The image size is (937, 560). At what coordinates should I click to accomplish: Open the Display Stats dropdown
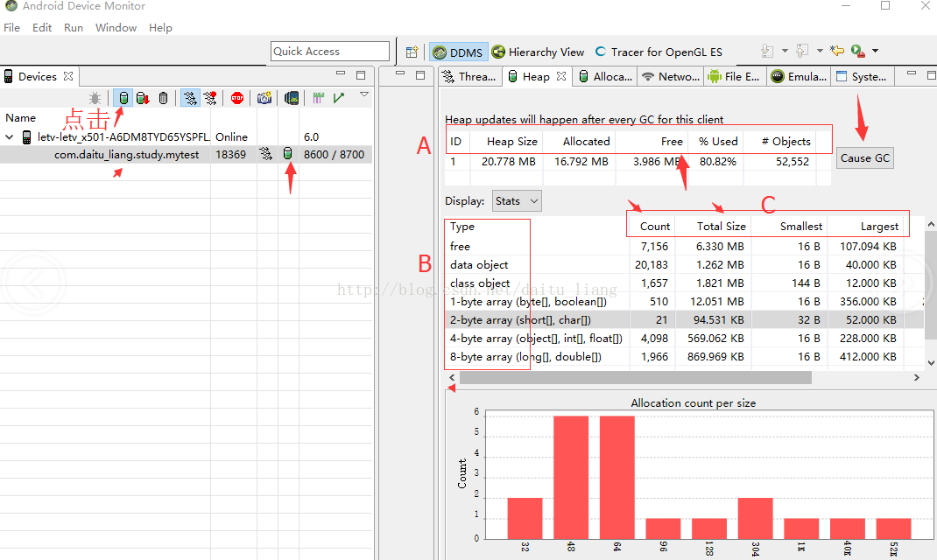517,201
